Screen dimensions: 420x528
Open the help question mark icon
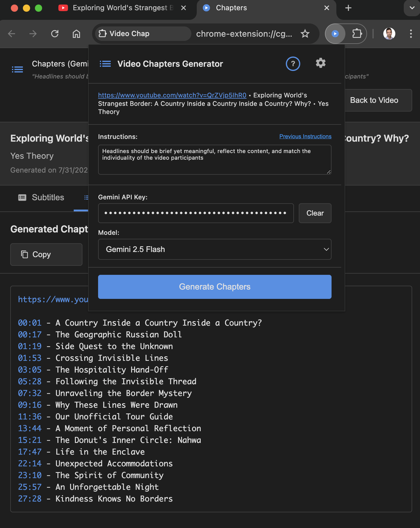click(x=293, y=64)
